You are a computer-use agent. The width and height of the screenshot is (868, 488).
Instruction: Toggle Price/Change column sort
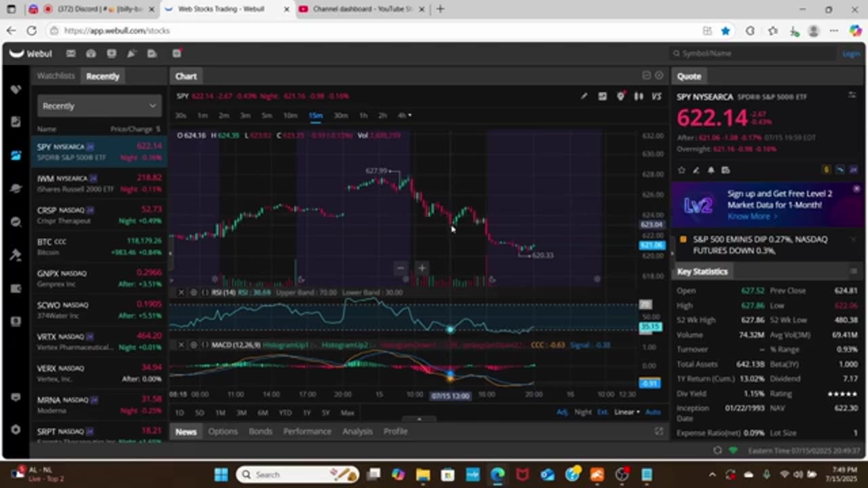click(135, 129)
